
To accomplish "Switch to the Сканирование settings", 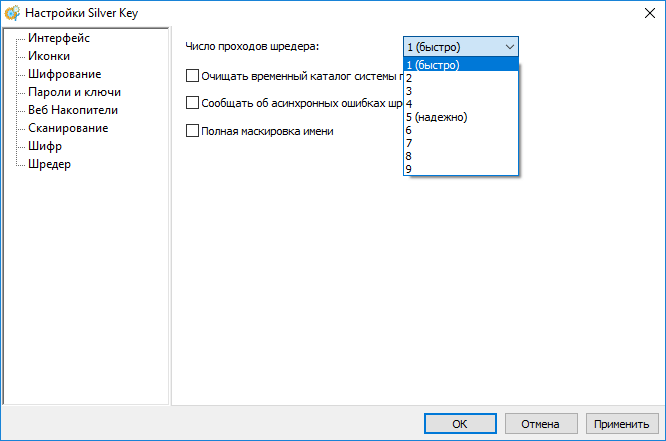I will tap(68, 128).
